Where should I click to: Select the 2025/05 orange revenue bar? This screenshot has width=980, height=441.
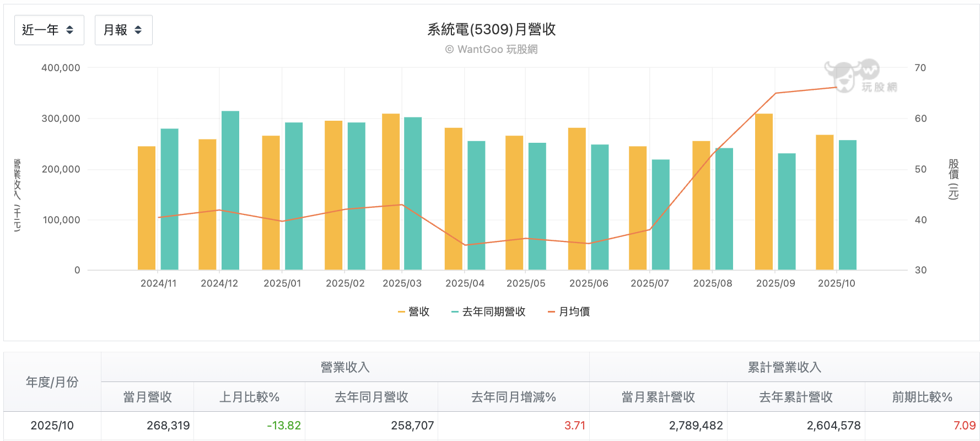(514, 203)
